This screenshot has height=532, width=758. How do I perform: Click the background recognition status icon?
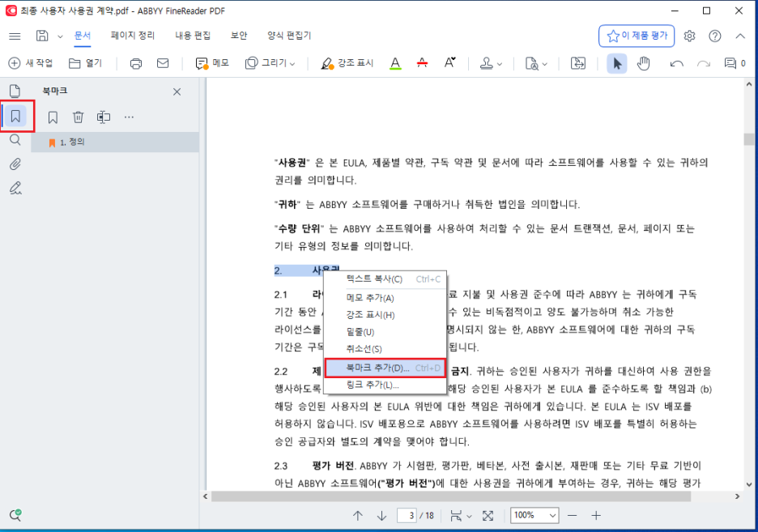15,515
